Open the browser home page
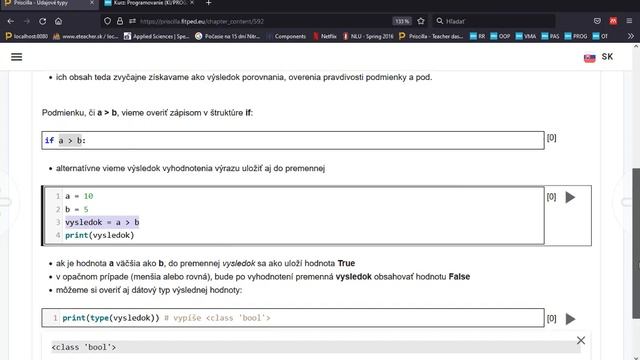Image resolution: width=640 pixels, height=360 pixels. [58, 21]
